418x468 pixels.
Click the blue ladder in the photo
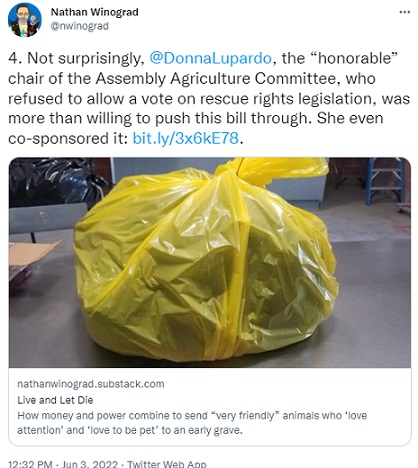[384, 180]
